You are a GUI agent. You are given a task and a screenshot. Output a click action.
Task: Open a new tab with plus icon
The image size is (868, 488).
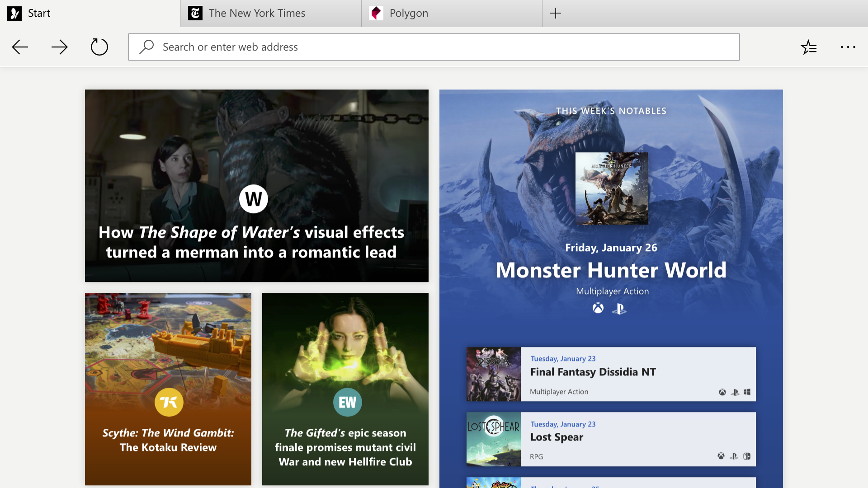[x=556, y=13]
